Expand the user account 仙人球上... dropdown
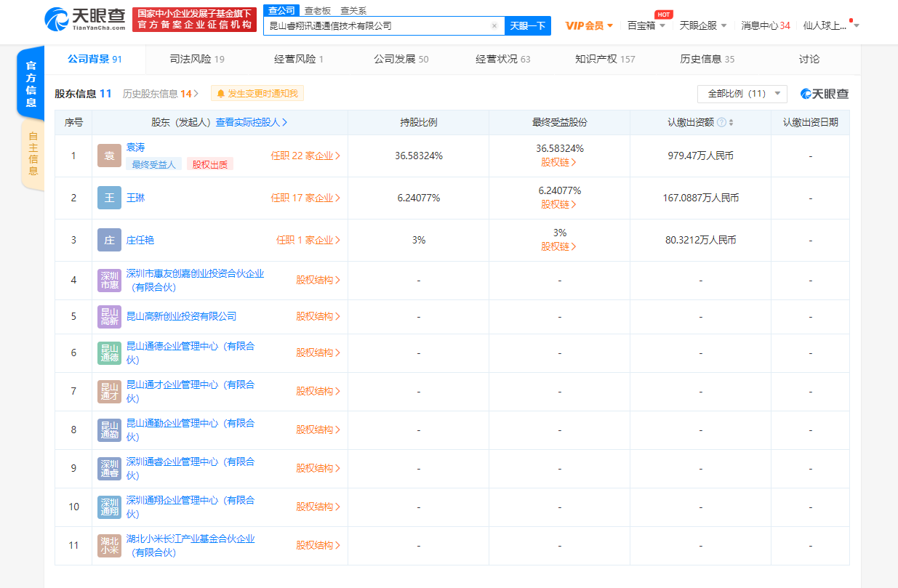 click(x=831, y=25)
